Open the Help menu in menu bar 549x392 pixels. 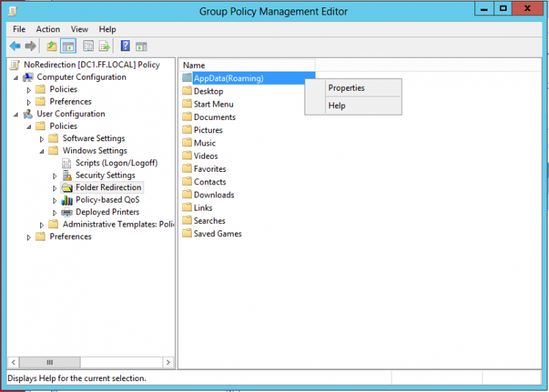point(107,29)
